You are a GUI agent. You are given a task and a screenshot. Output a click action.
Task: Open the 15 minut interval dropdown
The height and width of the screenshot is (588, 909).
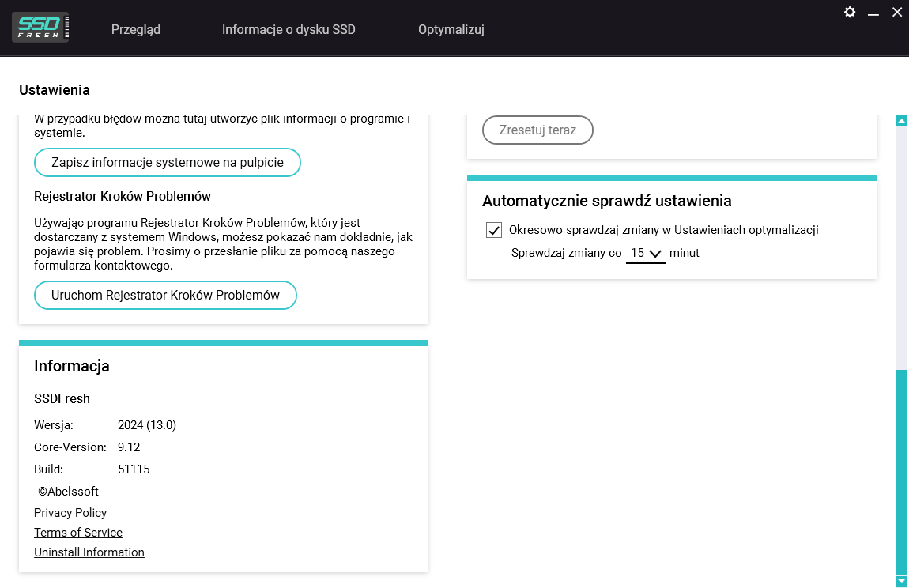click(645, 254)
